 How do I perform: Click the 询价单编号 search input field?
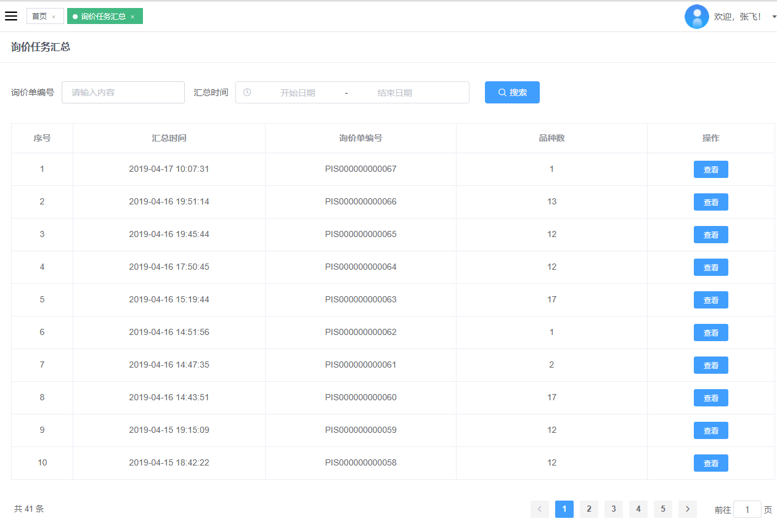pyautogui.click(x=123, y=92)
